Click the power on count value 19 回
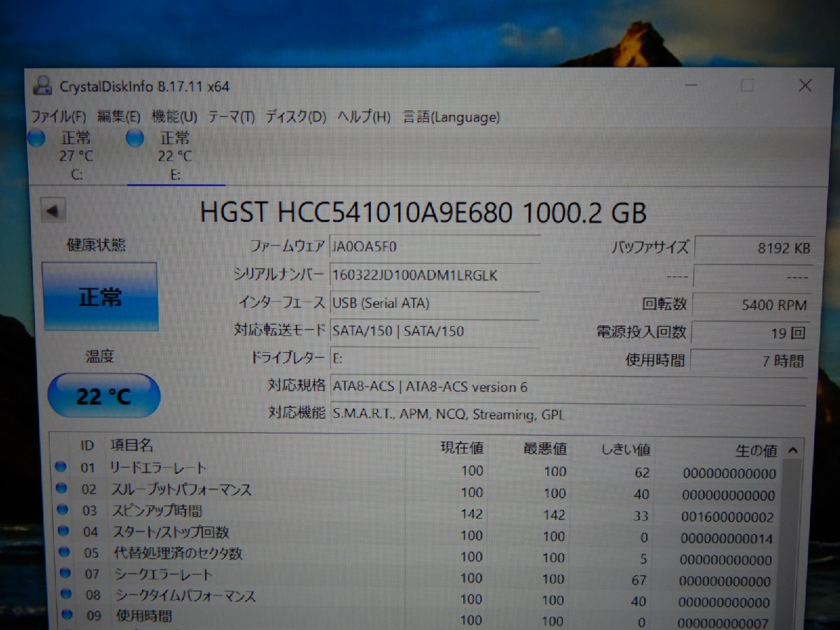This screenshot has width=840, height=630. point(751,333)
